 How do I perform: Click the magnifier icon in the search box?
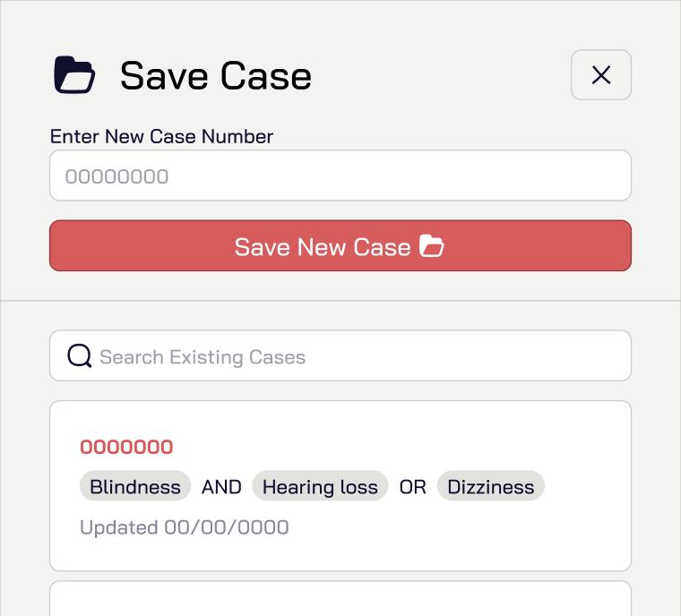tap(80, 356)
